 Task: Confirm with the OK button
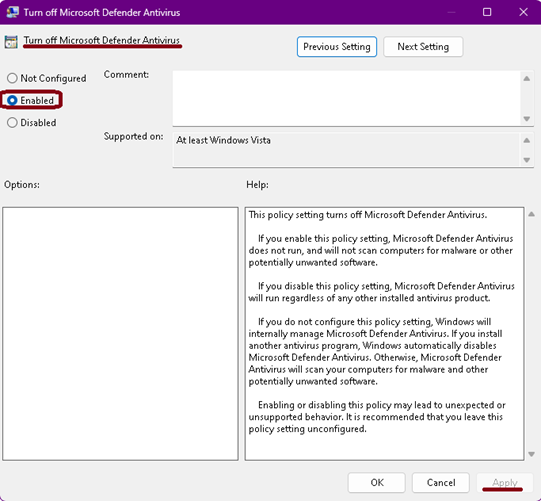(376, 482)
